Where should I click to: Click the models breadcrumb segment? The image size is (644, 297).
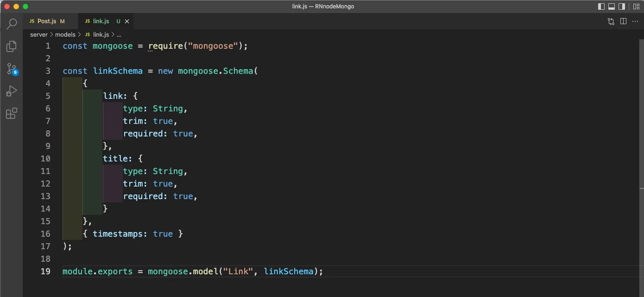click(x=65, y=34)
